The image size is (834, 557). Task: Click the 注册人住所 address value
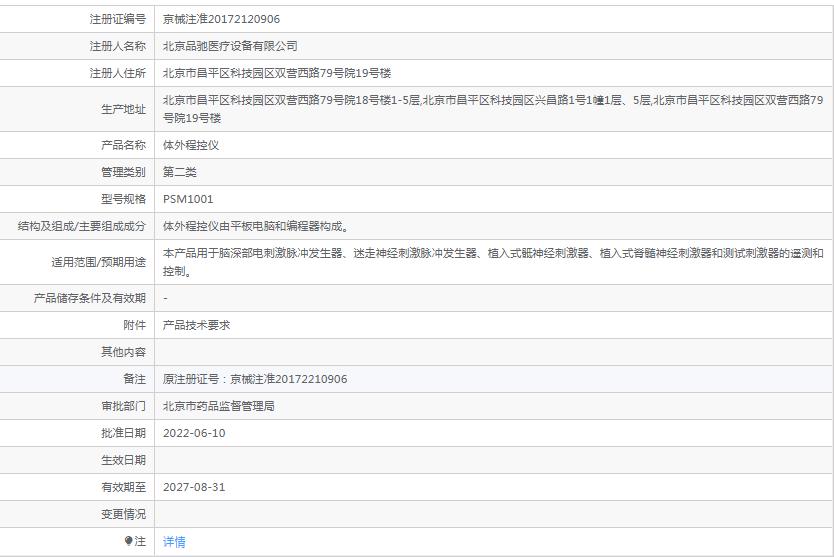pyautogui.click(x=277, y=73)
